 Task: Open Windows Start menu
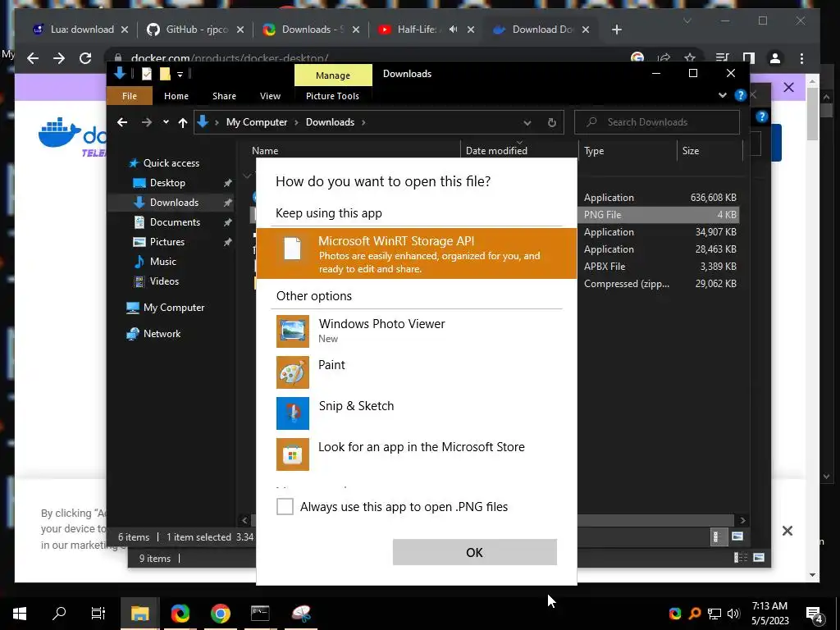(x=20, y=614)
